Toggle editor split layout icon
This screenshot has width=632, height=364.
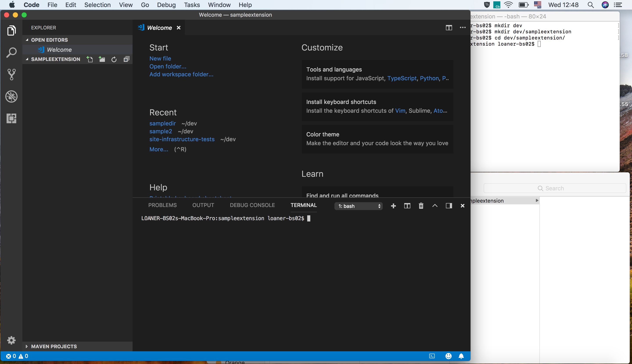(x=449, y=27)
